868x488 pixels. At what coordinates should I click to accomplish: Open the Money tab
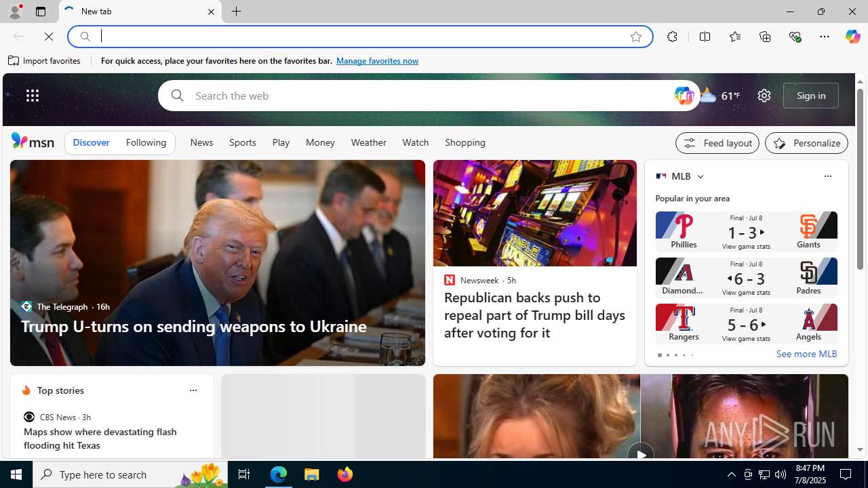[x=320, y=143]
